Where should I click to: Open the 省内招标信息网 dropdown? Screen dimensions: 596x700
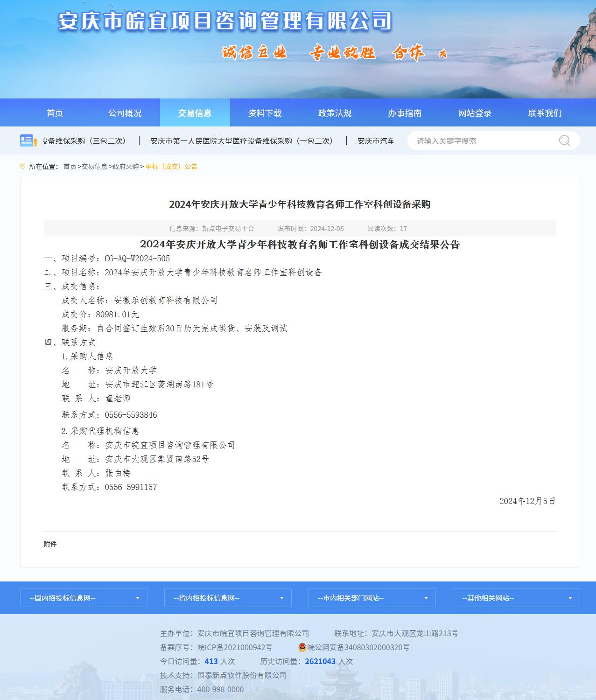click(228, 598)
